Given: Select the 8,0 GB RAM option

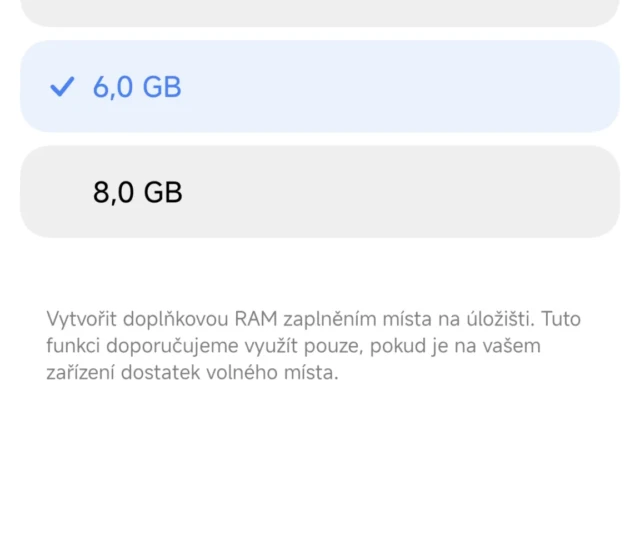Looking at the screenshot, I should (320, 192).
